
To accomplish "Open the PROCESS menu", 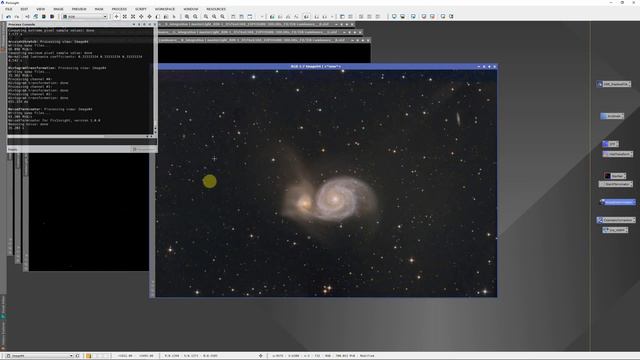I will point(119,9).
